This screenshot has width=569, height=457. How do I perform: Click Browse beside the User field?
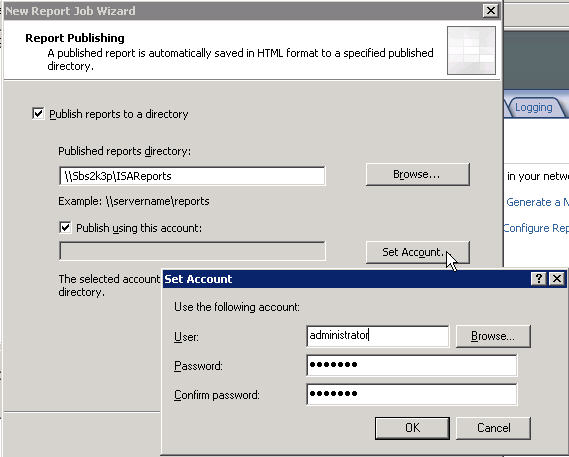pos(493,336)
